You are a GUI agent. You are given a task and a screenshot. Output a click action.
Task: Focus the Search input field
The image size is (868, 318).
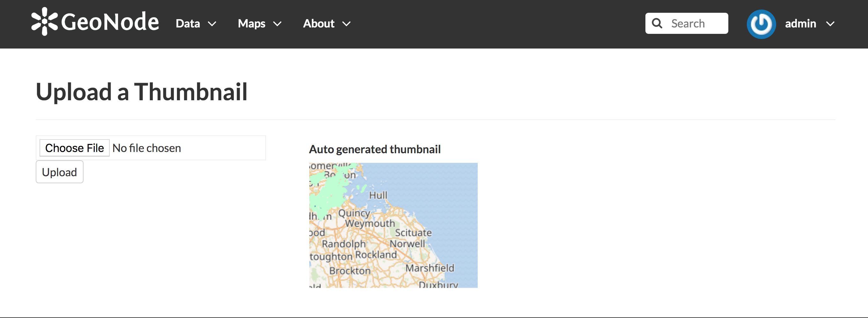point(686,23)
